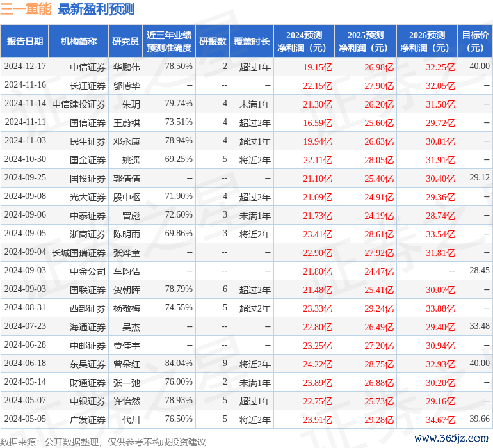Click the 2026预测净利润 column header
The height and width of the screenshot is (448, 493).
[427, 41]
